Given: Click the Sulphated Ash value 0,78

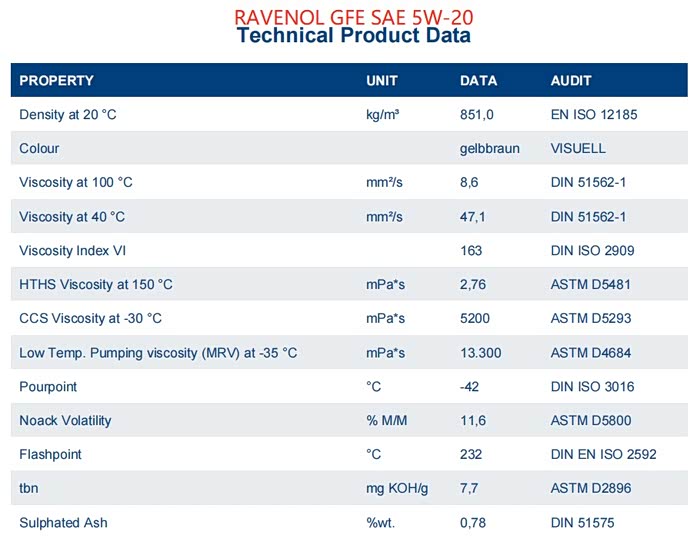Looking at the screenshot, I should click(x=473, y=523).
